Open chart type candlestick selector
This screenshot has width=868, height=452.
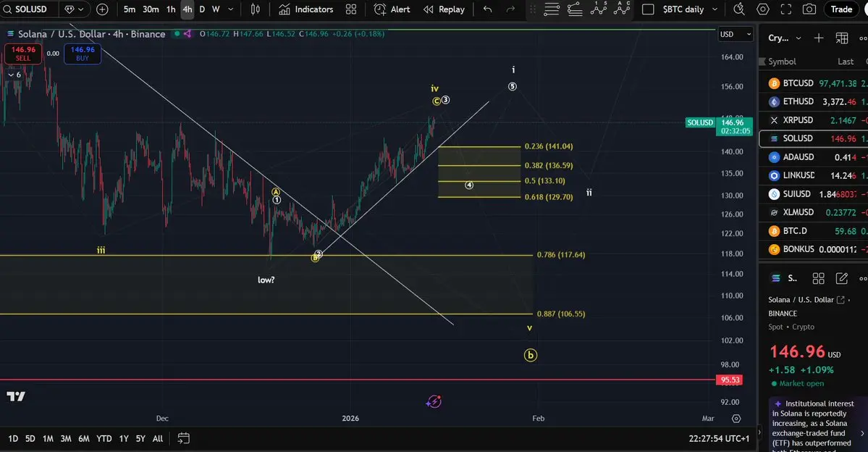256,9
